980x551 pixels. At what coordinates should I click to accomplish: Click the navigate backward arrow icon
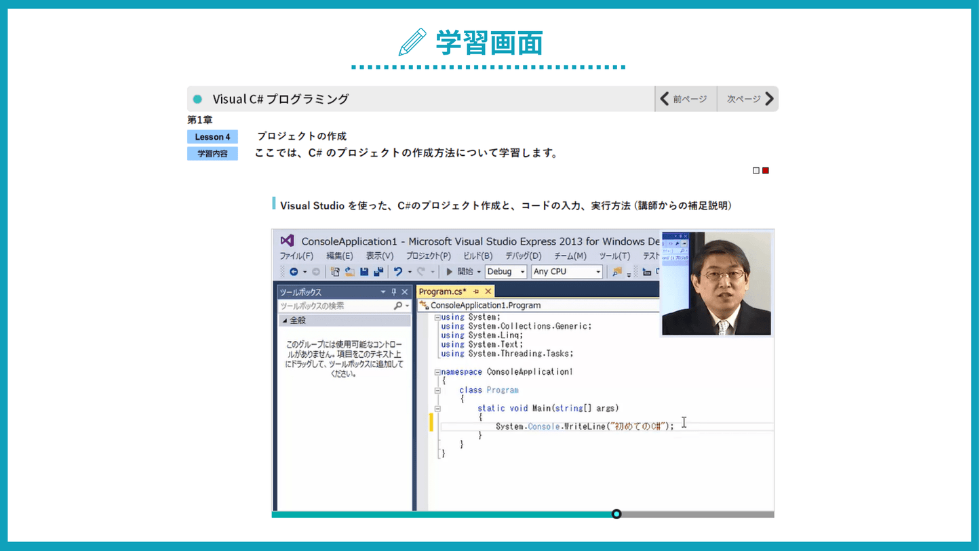click(x=294, y=272)
